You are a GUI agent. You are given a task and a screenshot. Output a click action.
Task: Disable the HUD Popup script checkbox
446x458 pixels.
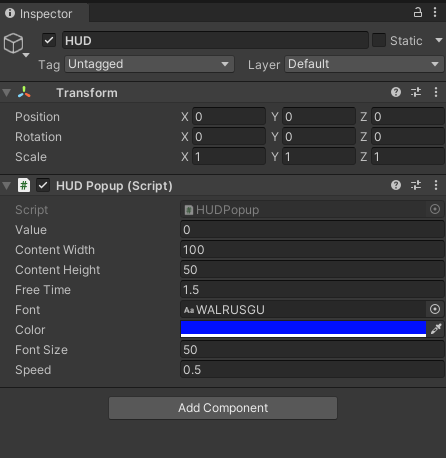coord(43,185)
